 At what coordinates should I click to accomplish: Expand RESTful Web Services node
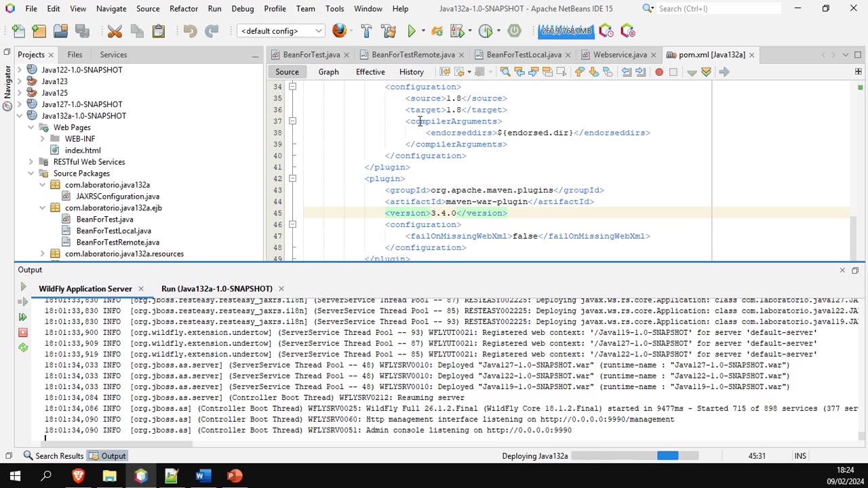click(31, 162)
